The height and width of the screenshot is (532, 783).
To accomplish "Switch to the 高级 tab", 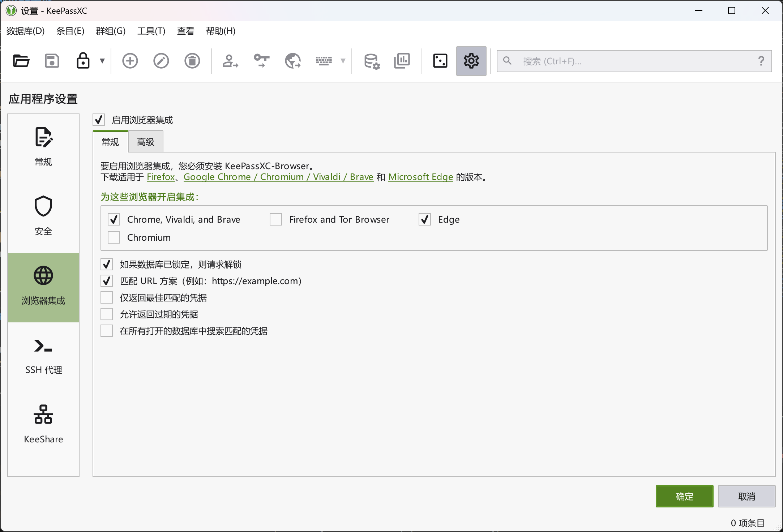I will point(146,142).
